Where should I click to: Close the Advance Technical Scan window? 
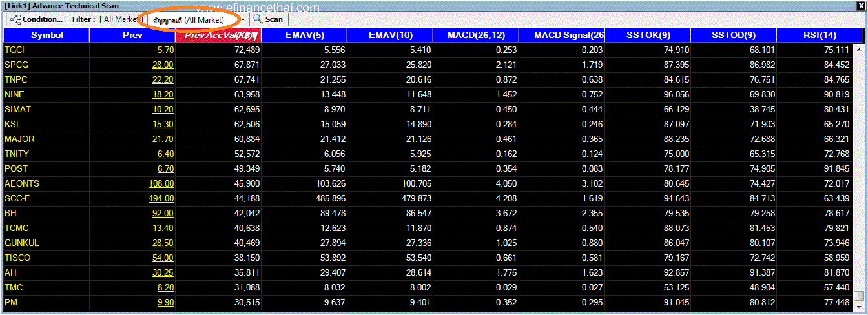(860, 6)
